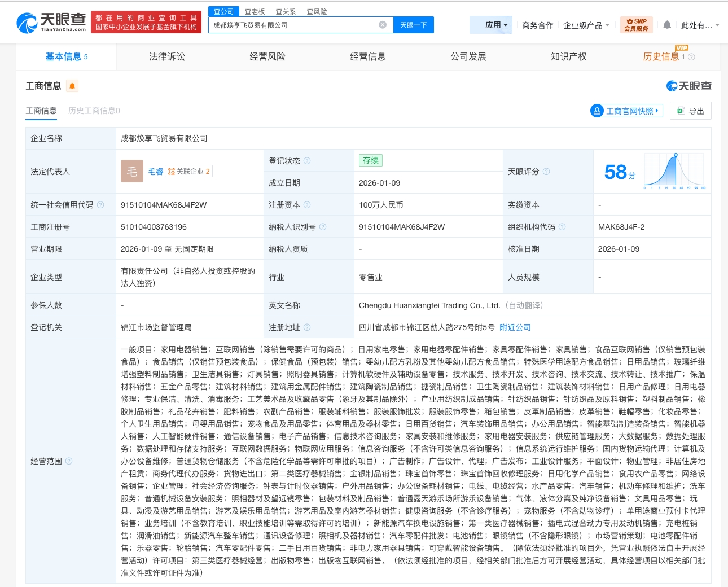Click the bell icon next to 工商信息
The height and width of the screenshot is (587, 728).
point(72,86)
